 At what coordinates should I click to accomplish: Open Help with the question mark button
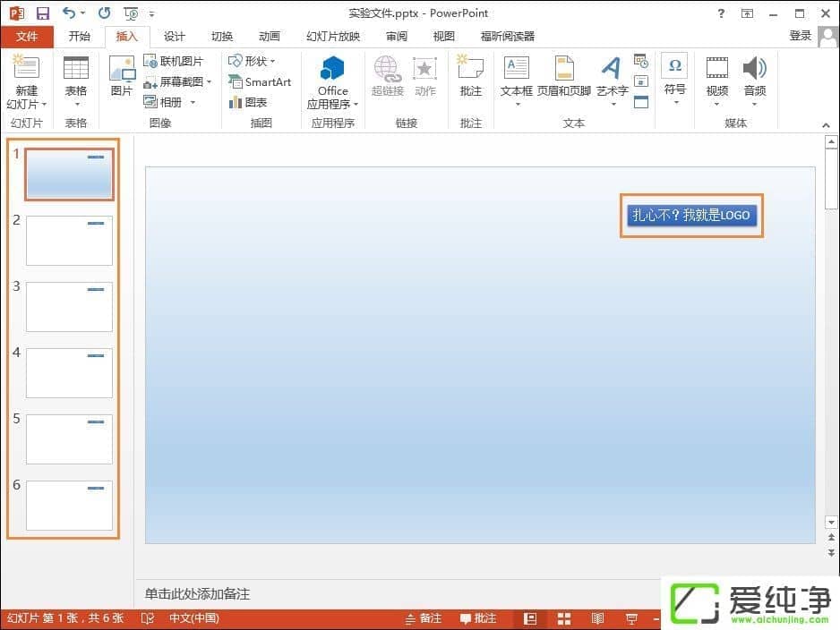coord(721,13)
